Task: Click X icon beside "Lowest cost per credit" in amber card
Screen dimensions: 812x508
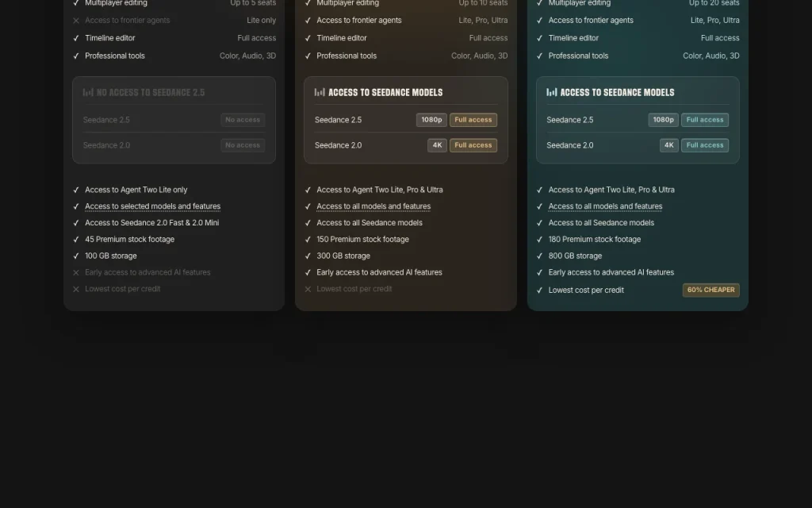Action: (x=308, y=289)
